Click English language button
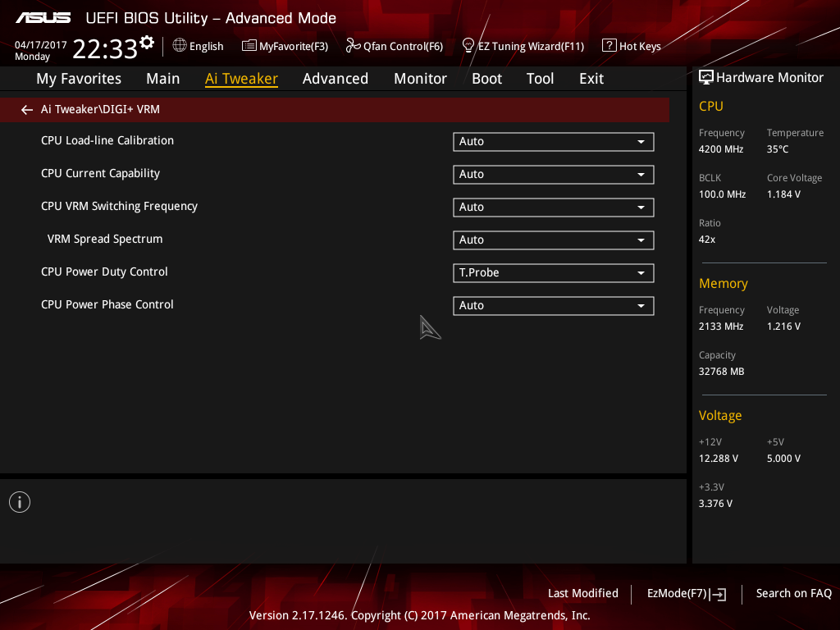Screen dimensions: 840x630 [x=206, y=47]
